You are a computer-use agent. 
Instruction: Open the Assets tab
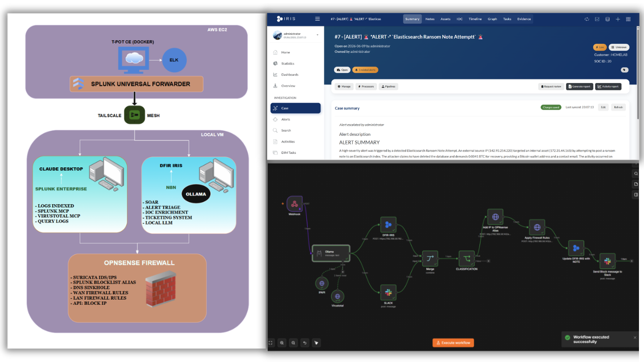tap(445, 19)
